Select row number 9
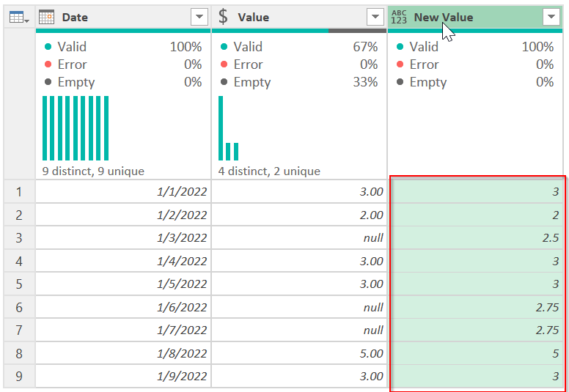The height and width of the screenshot is (392, 569). tap(19, 376)
